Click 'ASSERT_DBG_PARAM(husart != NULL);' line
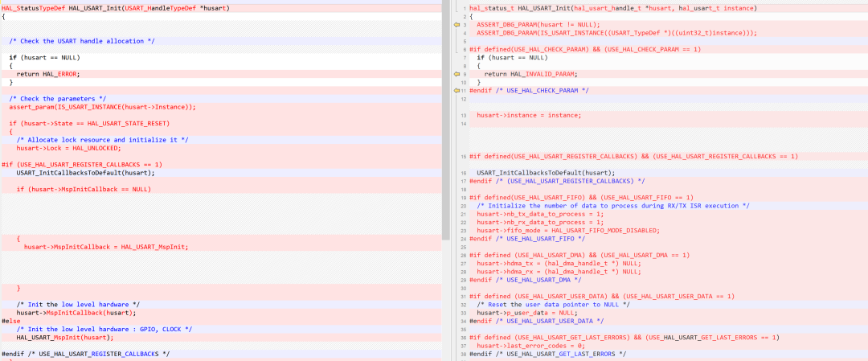 pos(538,25)
